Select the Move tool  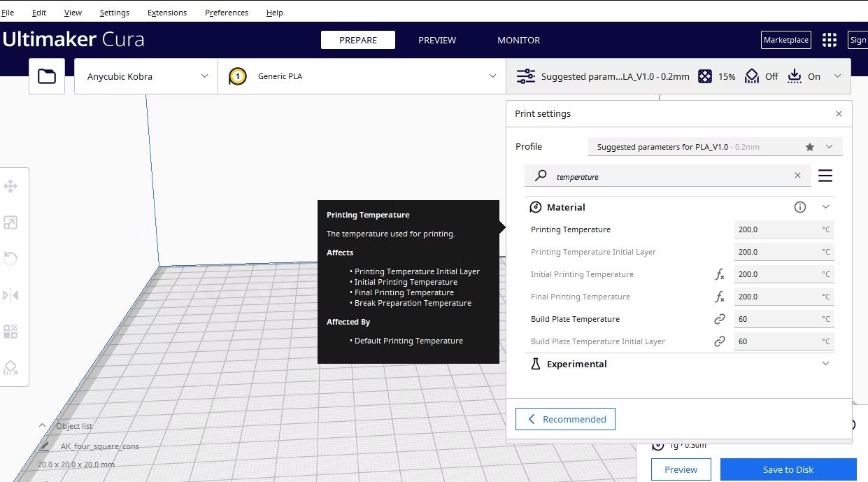pos(10,186)
